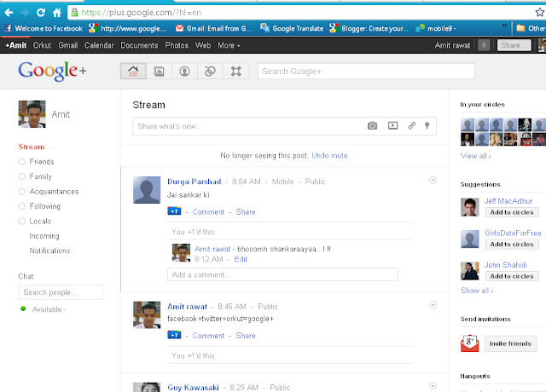Open the Photos toolbar icon
The image size is (546, 392).
(x=160, y=72)
